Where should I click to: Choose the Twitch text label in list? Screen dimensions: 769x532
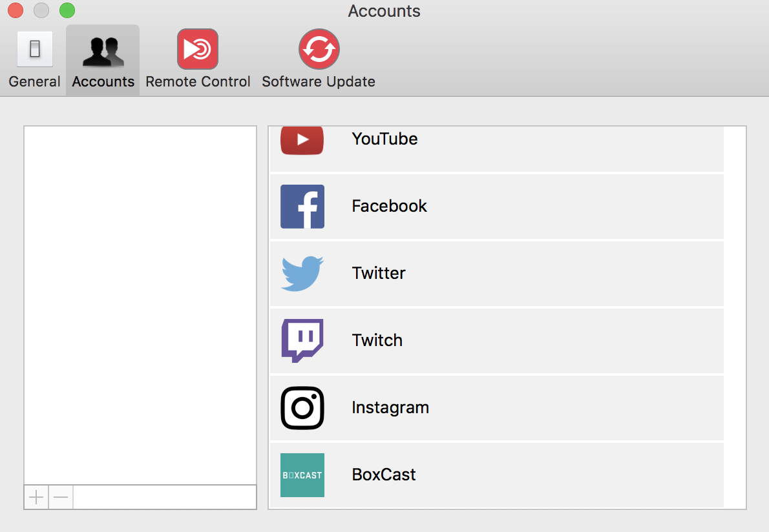(x=377, y=340)
